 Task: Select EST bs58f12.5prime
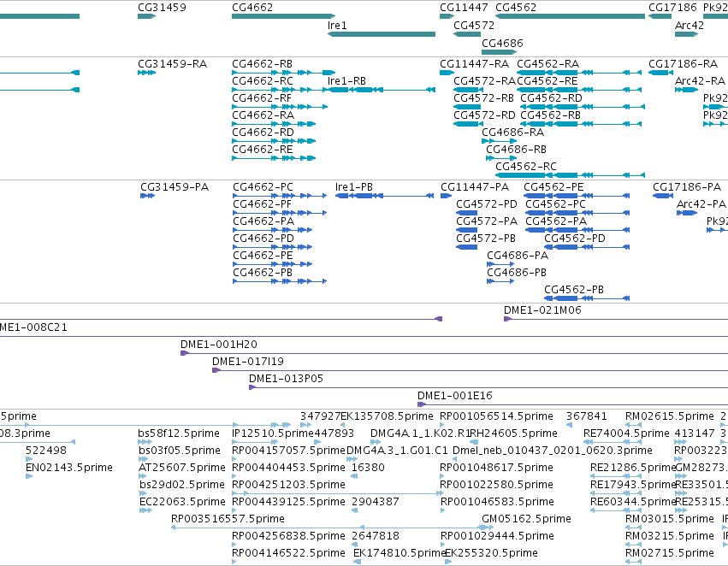179,433
